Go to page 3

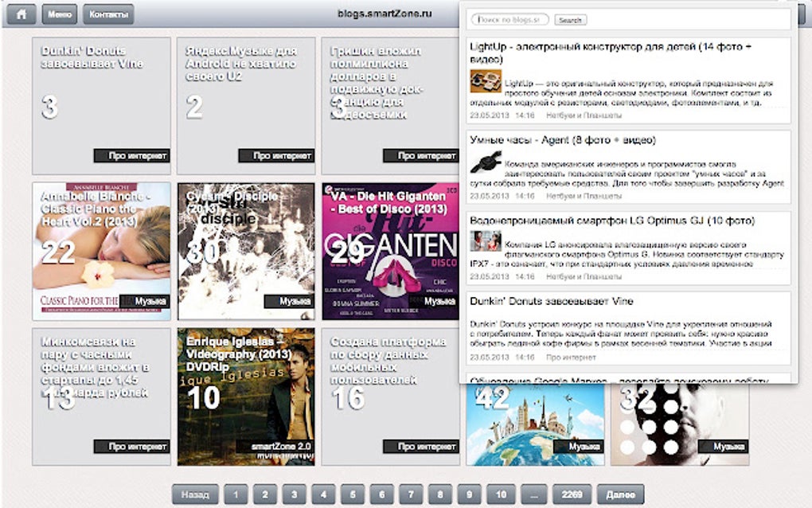point(294,494)
